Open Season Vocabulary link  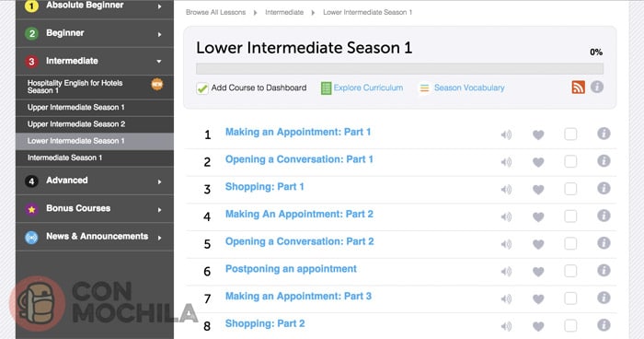coord(469,88)
